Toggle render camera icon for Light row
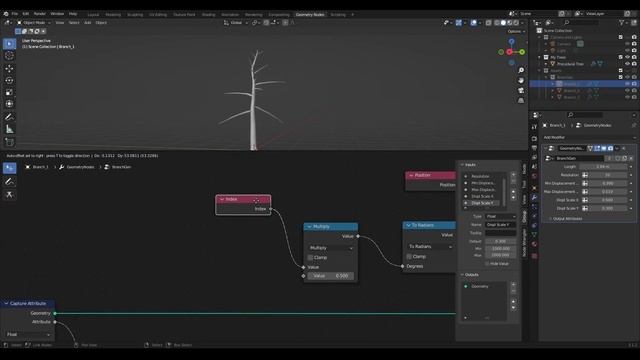The height and width of the screenshot is (360, 640). (x=634, y=50)
